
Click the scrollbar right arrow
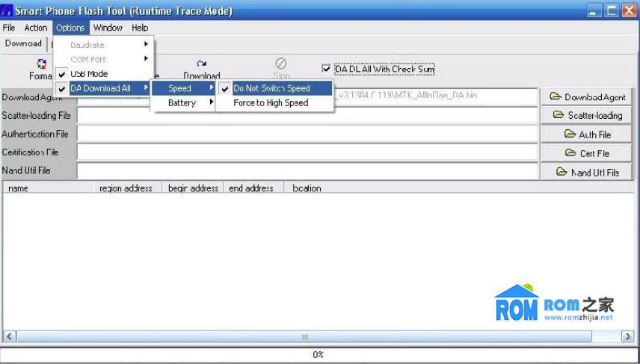(627, 336)
